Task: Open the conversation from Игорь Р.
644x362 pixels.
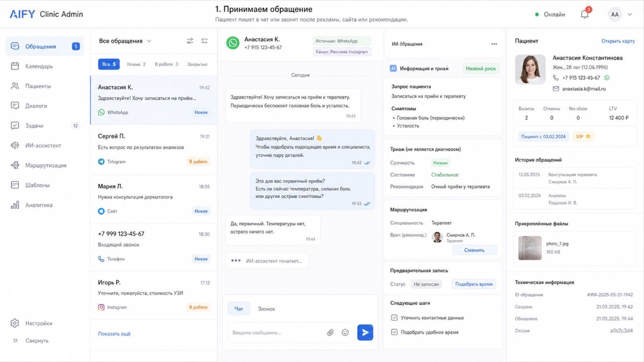Action: [154, 295]
